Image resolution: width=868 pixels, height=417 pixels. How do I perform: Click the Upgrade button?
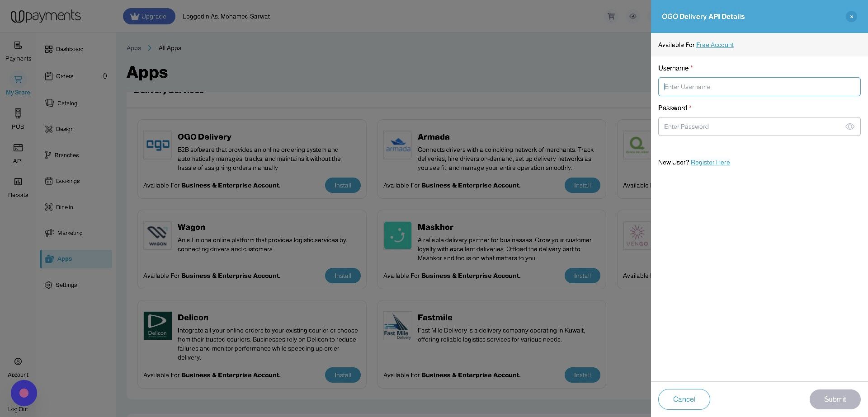click(149, 16)
